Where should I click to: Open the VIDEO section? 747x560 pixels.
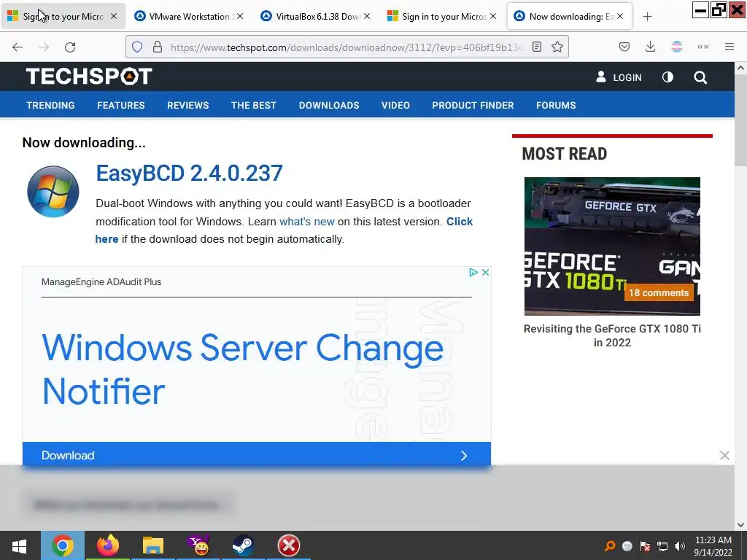(x=395, y=105)
